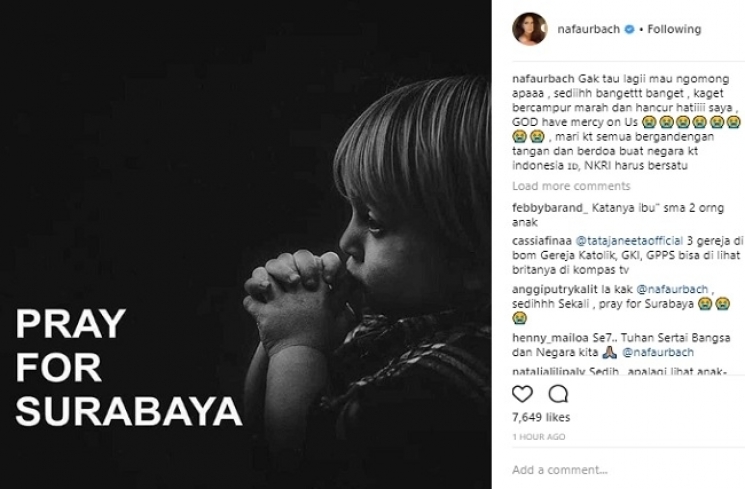Open the @tatajaneetaofficial mention

coord(629,241)
